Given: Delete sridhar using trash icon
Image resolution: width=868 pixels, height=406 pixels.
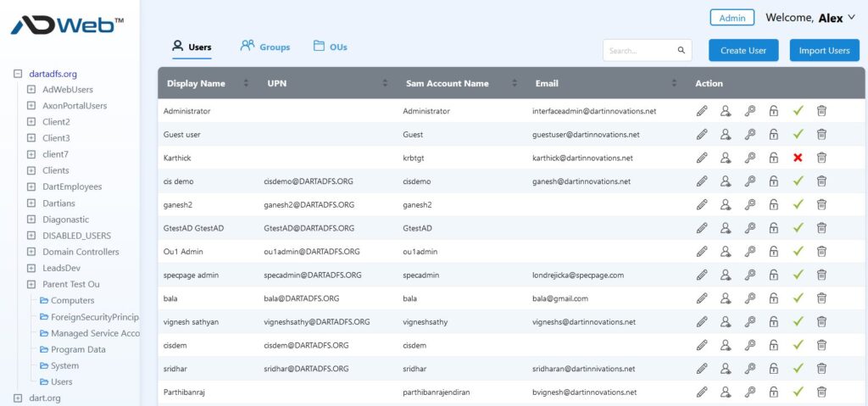Looking at the screenshot, I should coord(821,369).
